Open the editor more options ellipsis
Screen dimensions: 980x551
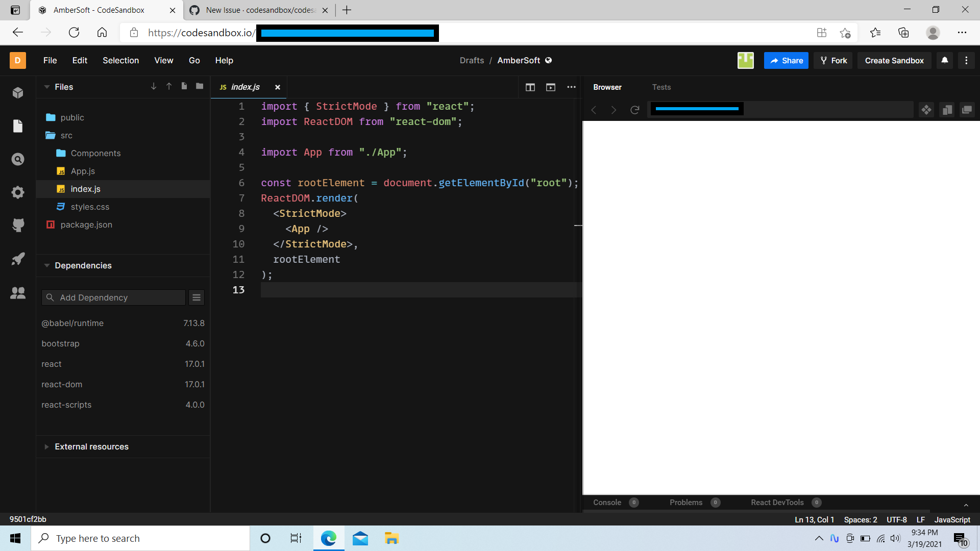[572, 87]
